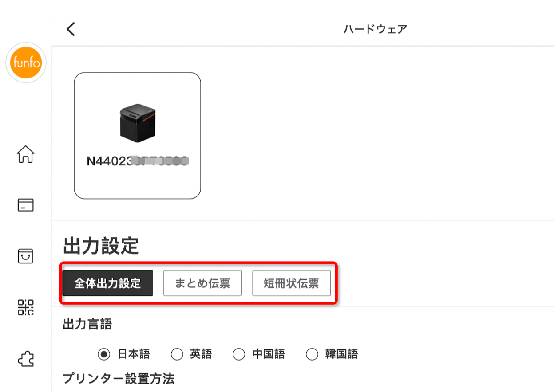
Task: Open the Home icon in sidebar
Action: tap(26, 155)
